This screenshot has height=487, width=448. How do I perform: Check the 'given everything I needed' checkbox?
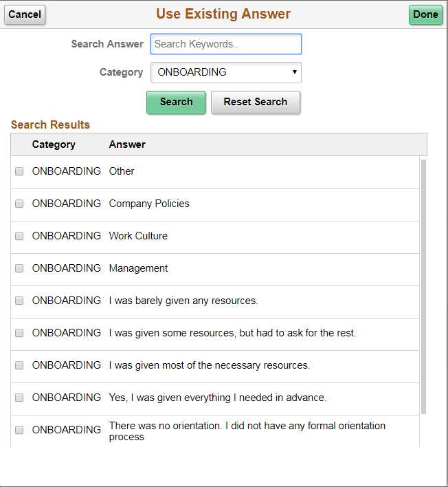point(19,398)
